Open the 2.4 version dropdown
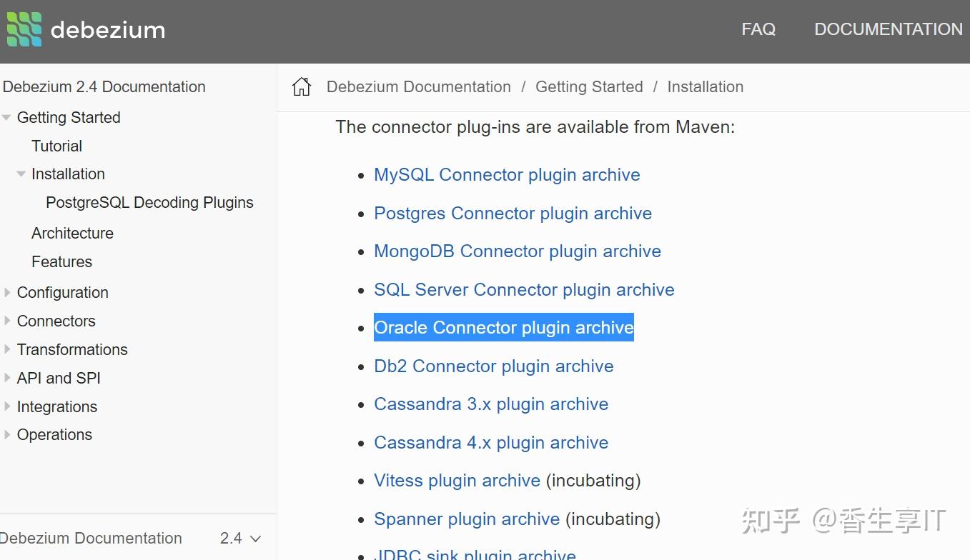This screenshot has height=560, width=970. point(240,539)
